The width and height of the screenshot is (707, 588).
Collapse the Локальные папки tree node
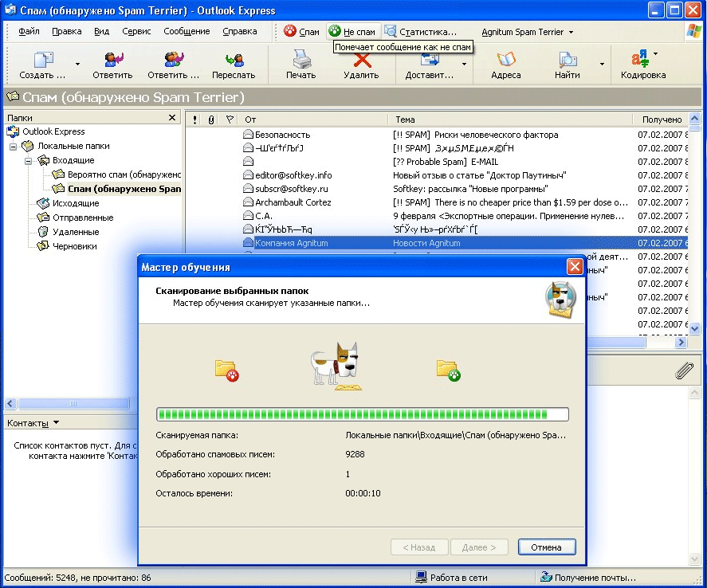pyautogui.click(x=14, y=147)
